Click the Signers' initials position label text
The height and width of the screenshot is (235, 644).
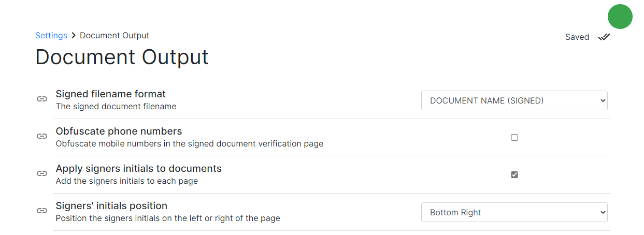[x=111, y=206]
